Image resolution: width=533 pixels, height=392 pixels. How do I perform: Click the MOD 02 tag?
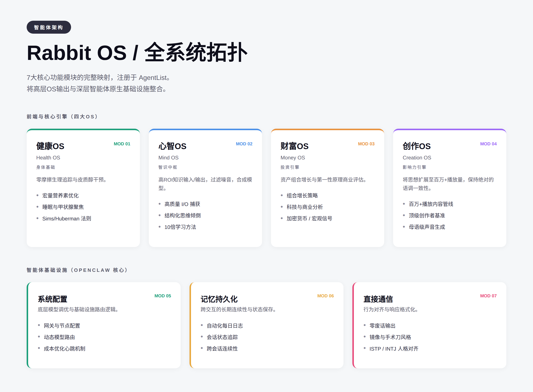coord(244,144)
